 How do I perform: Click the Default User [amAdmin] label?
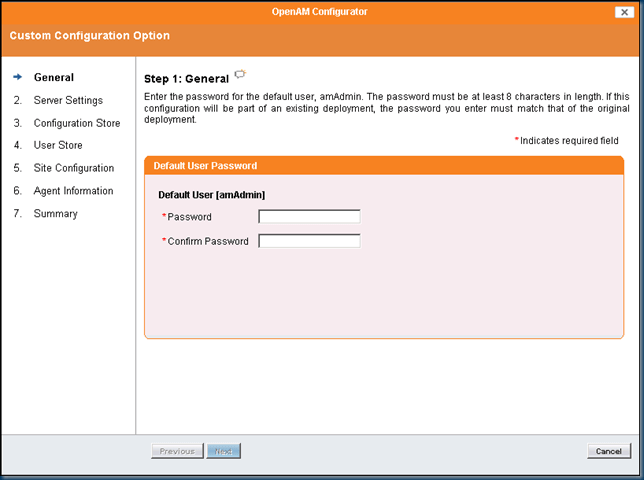pyautogui.click(x=211, y=195)
